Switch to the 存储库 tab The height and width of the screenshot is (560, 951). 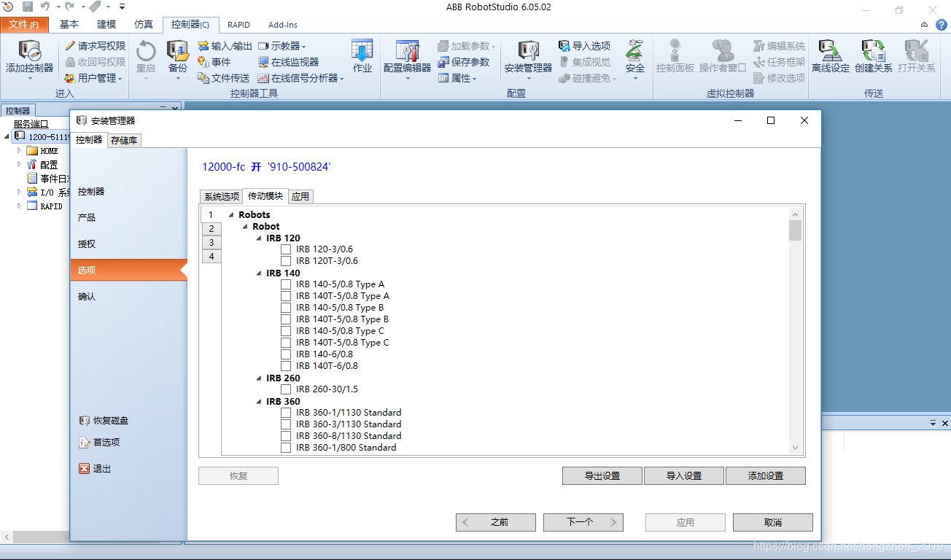124,140
